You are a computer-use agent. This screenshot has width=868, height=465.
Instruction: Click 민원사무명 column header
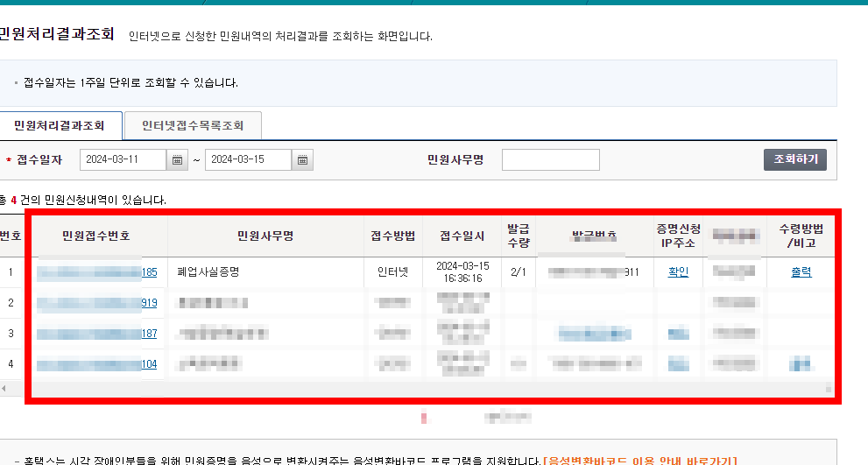pyautogui.click(x=265, y=236)
